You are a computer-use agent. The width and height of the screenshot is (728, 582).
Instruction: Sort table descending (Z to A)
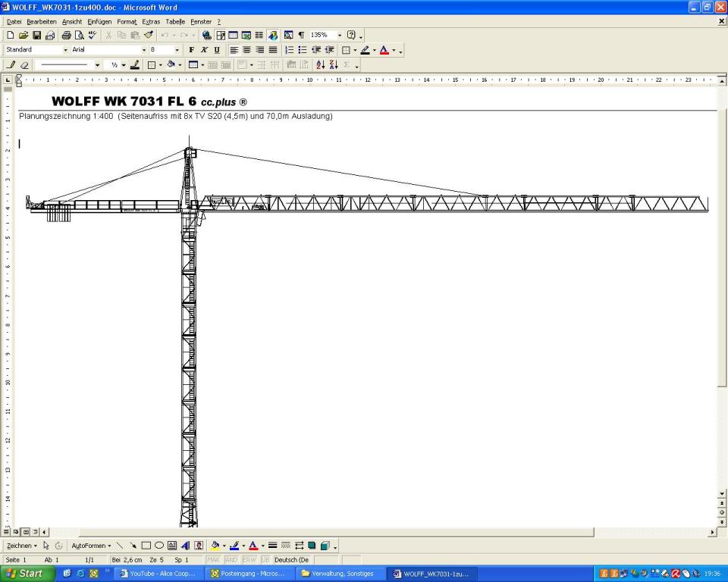click(334, 65)
